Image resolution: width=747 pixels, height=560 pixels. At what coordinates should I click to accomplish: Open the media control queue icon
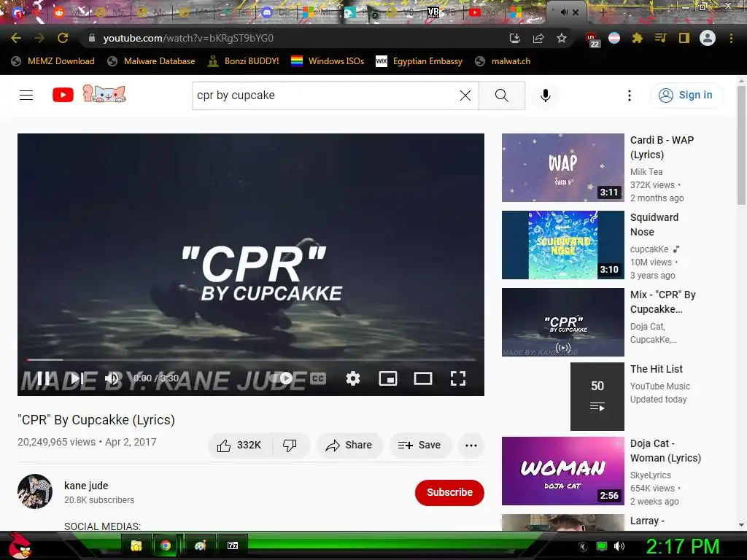tap(660, 38)
